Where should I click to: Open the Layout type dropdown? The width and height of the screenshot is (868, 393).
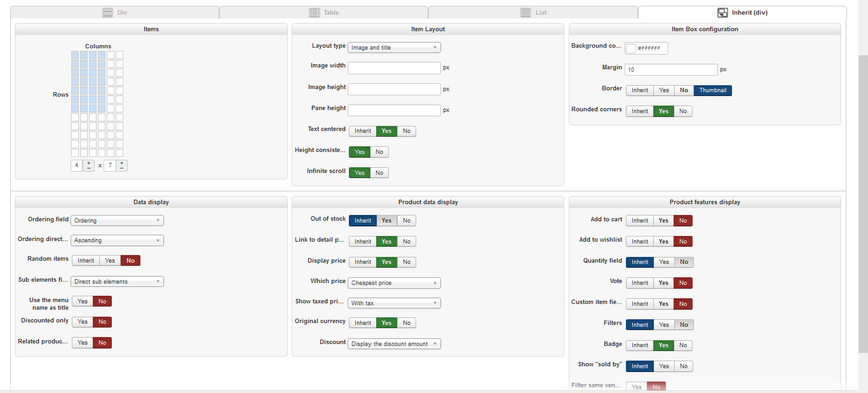[x=394, y=48]
